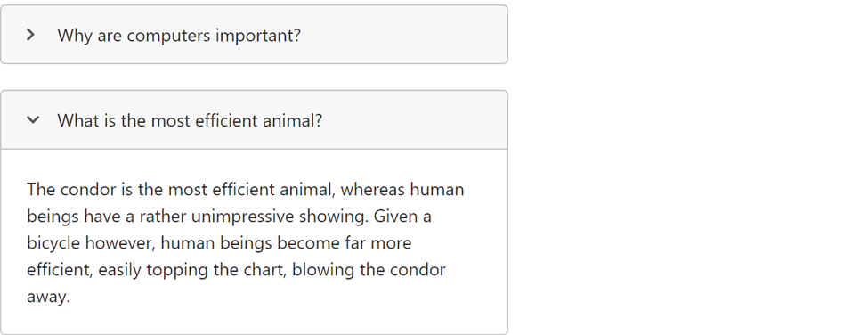Click the down chevron beside efficient animal question

[33, 119]
